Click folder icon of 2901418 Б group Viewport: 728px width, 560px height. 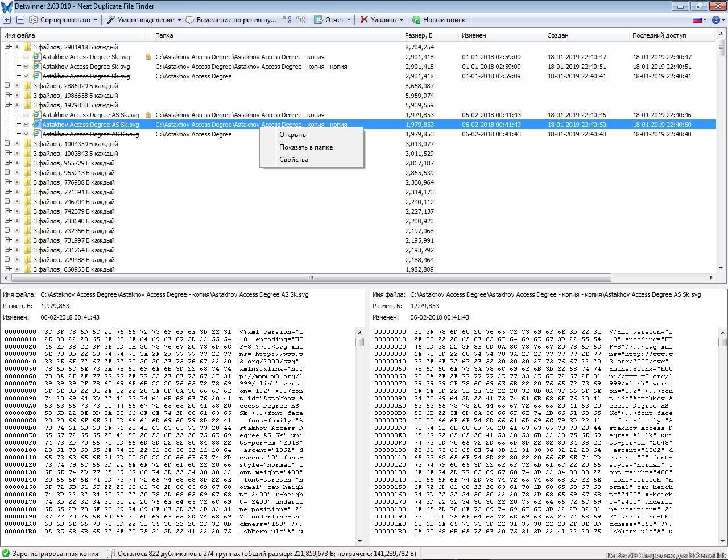click(x=27, y=47)
